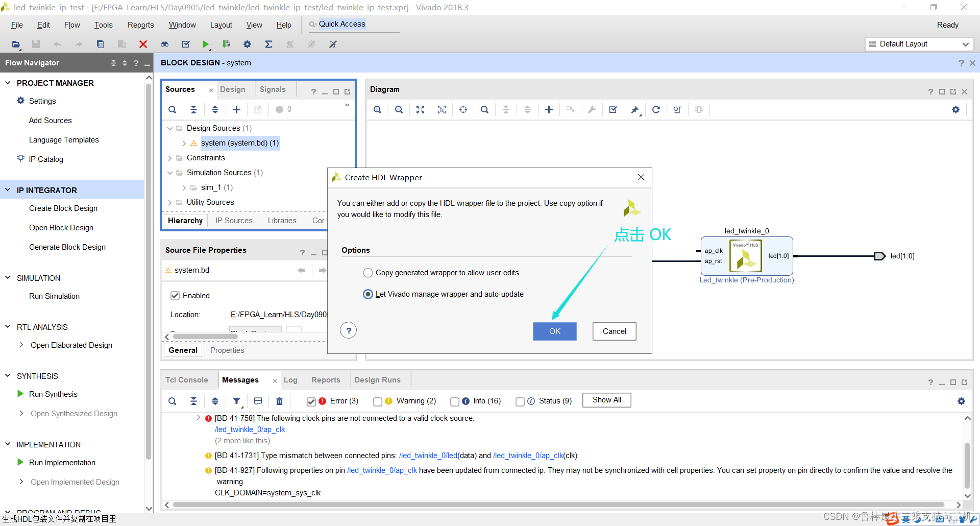Click Show All messages button
The height and width of the screenshot is (526, 980).
[607, 400]
